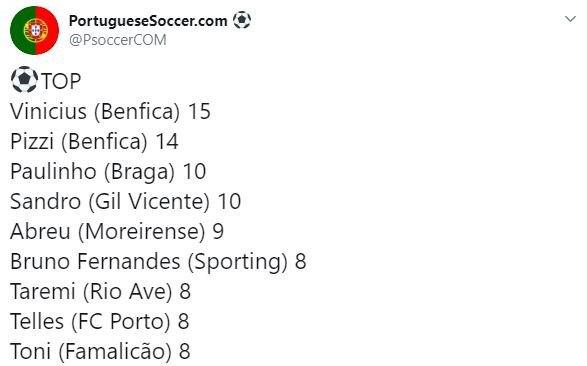Click the words FC Porto in Telles line
587x366 pixels.
pyautogui.click(x=121, y=321)
